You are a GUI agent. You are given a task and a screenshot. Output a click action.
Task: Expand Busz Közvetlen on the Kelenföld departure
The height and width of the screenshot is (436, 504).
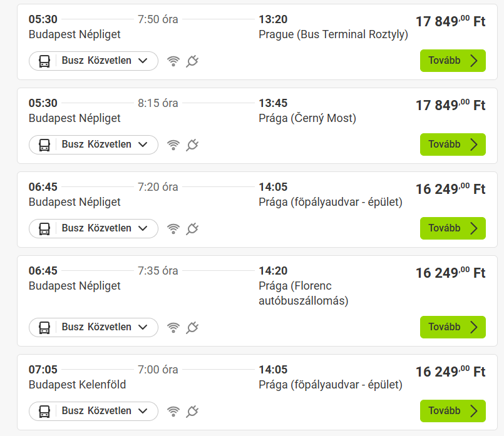[93, 411]
